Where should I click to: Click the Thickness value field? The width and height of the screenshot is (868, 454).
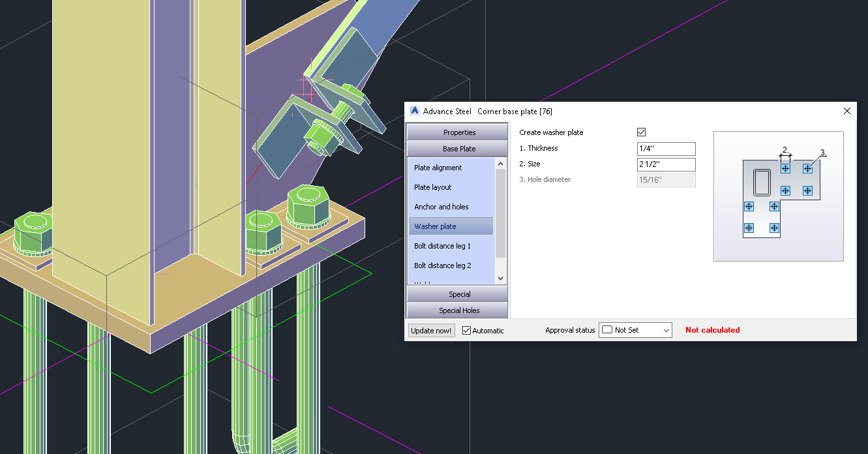click(x=666, y=149)
